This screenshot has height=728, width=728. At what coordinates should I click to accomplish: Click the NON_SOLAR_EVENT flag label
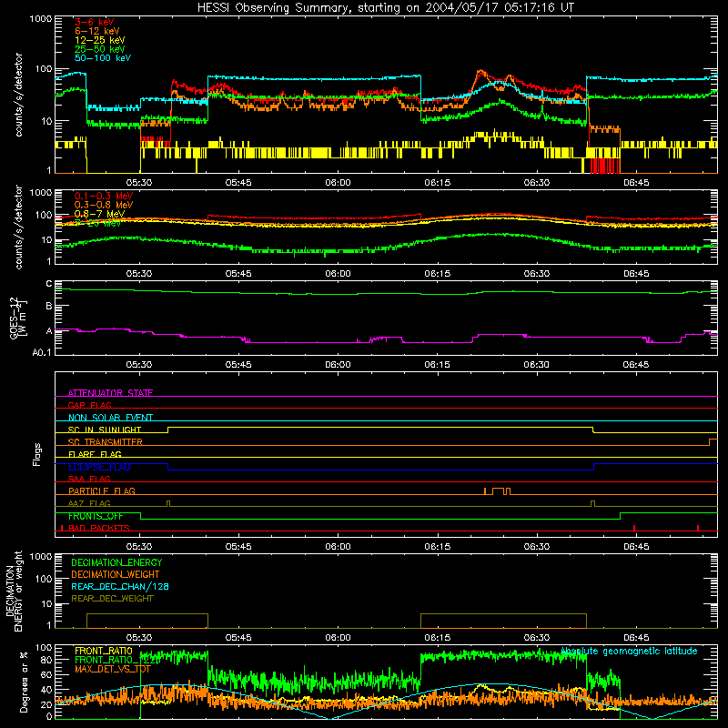pos(110,418)
